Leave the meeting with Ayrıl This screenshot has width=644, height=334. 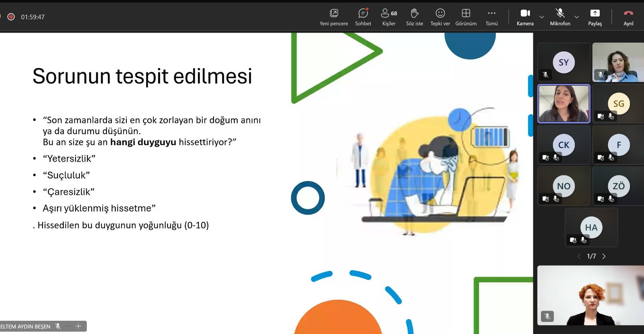[x=628, y=17]
